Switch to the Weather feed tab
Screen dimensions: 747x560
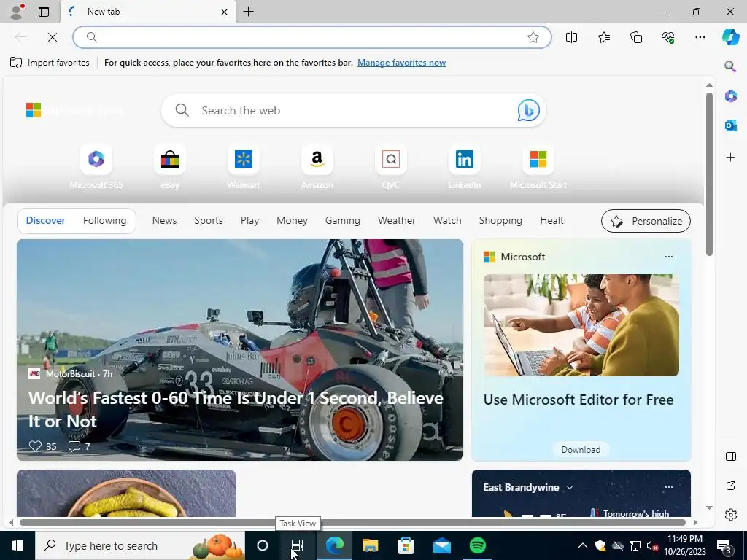pyautogui.click(x=396, y=220)
